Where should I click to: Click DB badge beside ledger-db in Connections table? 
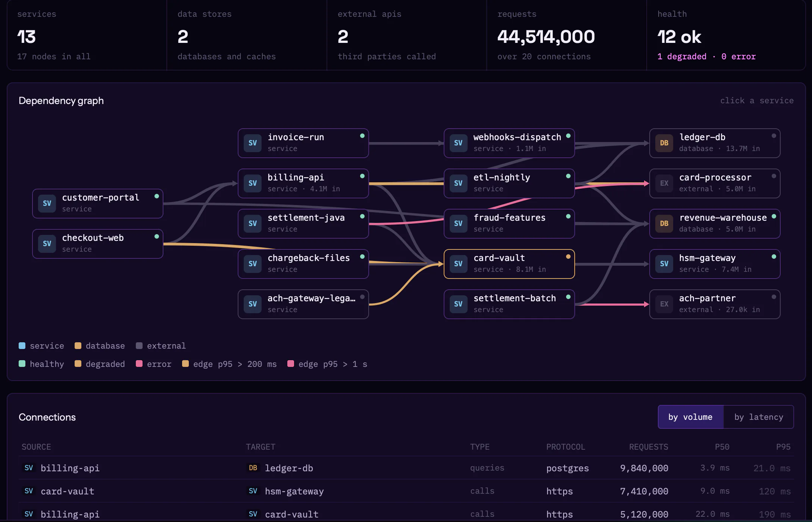(253, 468)
